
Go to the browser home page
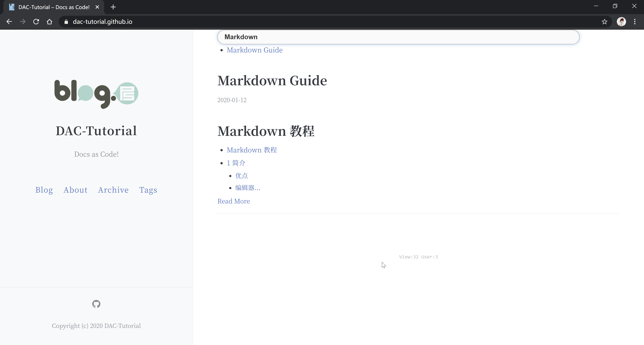(x=49, y=22)
